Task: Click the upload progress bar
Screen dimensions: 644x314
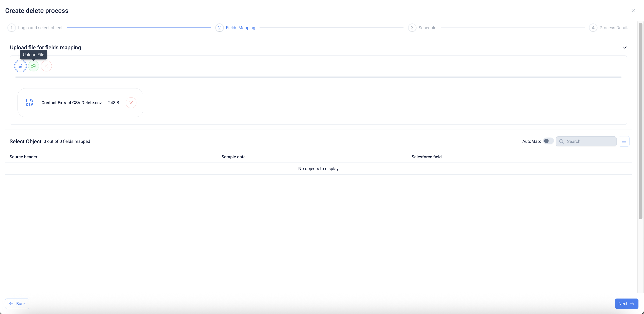Action: pos(318,77)
